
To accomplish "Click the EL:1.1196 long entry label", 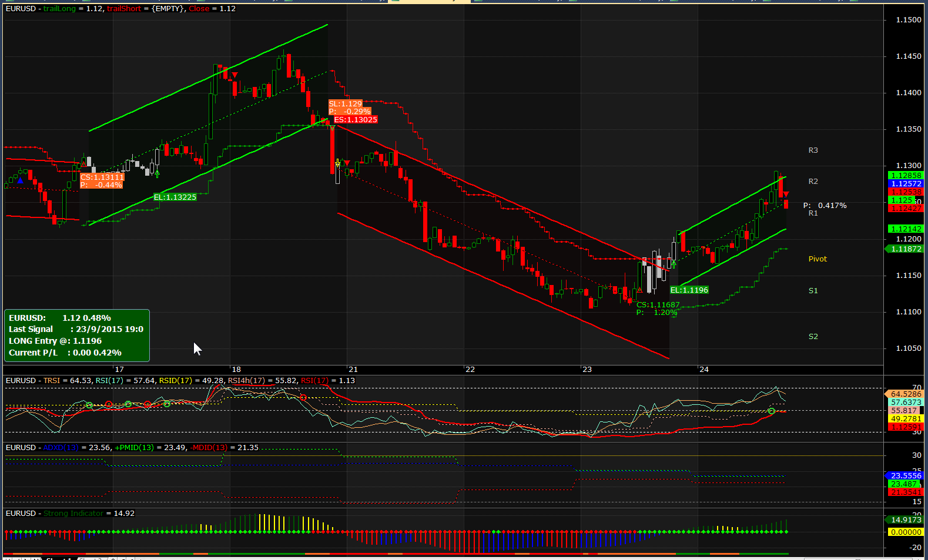I will tap(689, 290).
